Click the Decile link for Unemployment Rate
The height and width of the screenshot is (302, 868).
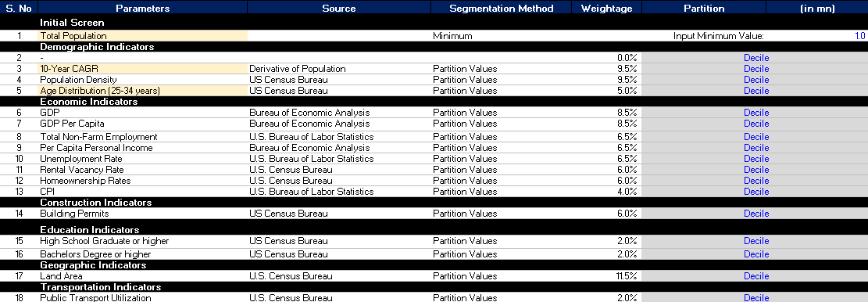tap(756, 159)
